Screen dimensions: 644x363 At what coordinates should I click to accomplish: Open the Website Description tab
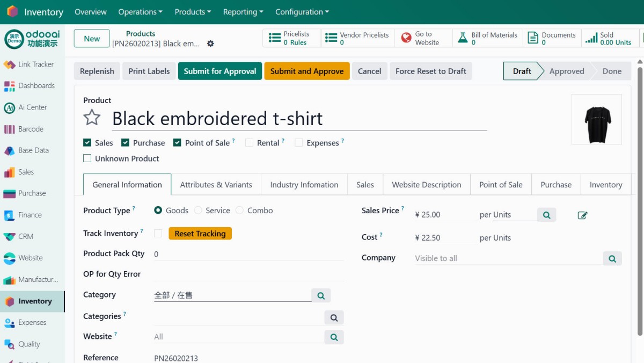coord(427,185)
